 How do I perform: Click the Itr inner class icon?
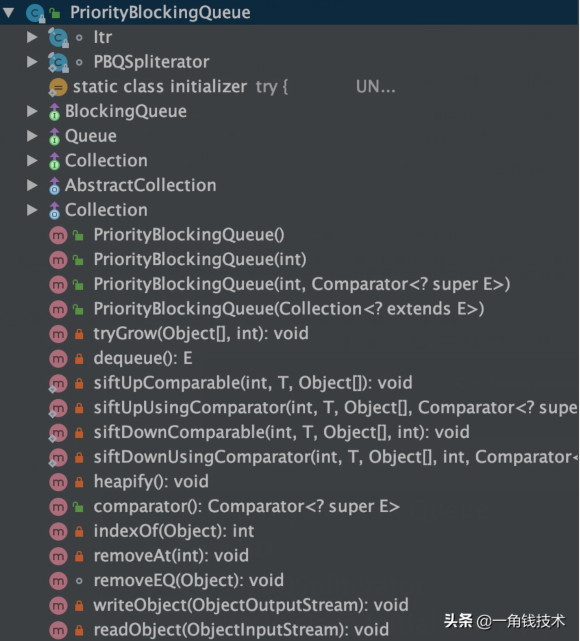click(x=58, y=38)
